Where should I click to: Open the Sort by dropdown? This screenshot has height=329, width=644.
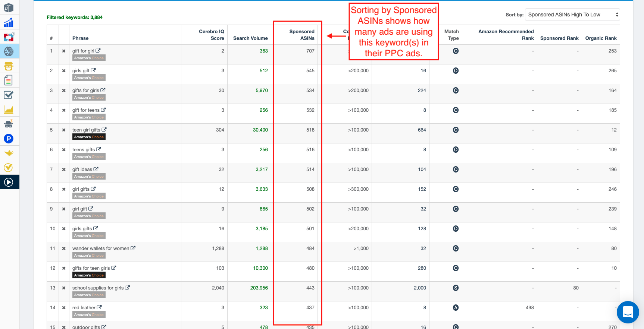point(572,15)
